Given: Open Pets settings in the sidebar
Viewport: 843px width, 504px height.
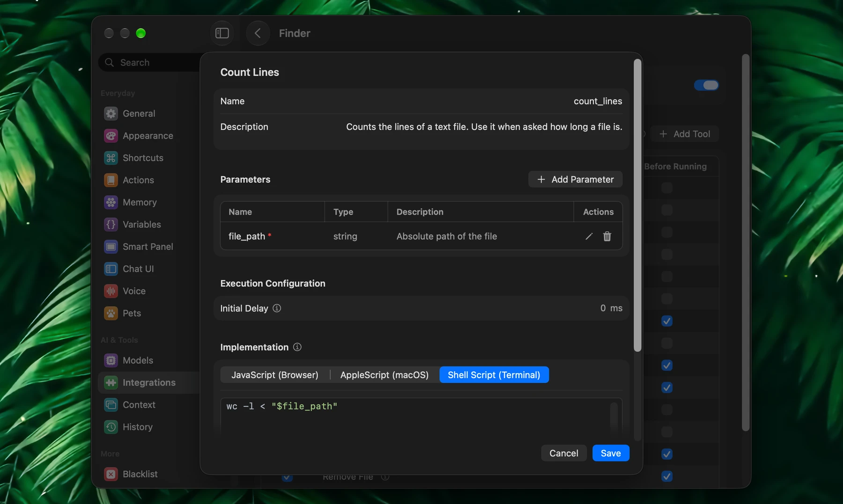Looking at the screenshot, I should tap(149, 313).
